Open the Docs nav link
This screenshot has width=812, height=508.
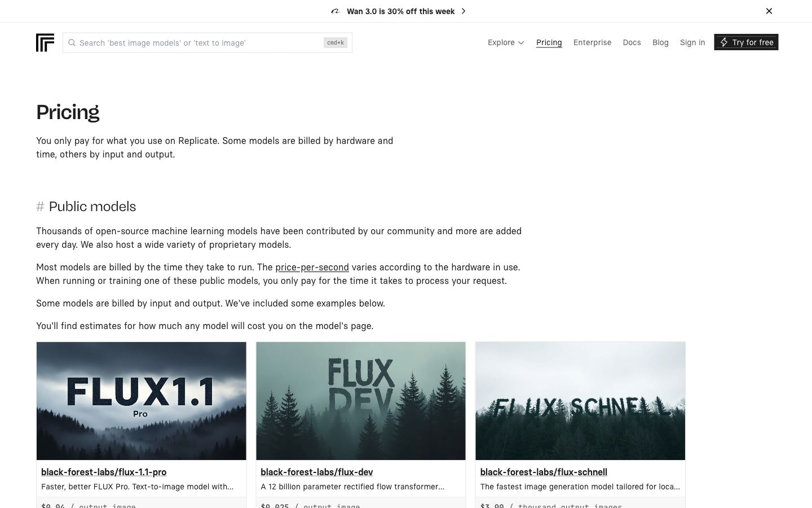632,42
